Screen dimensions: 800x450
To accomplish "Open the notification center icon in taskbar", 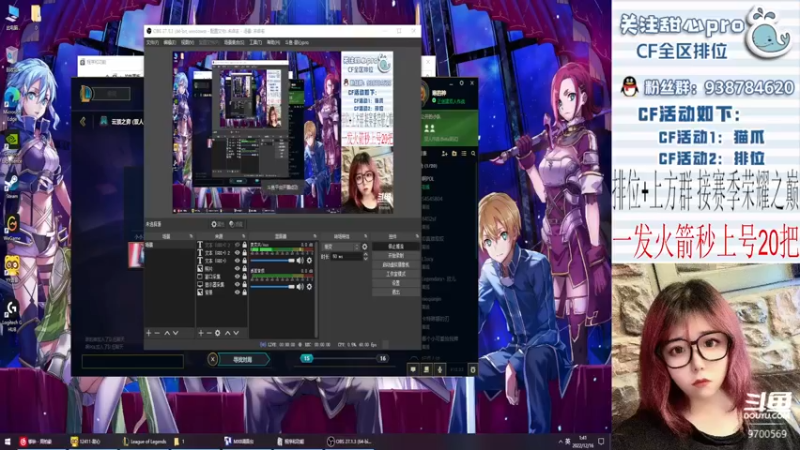I will pyautogui.click(x=601, y=441).
